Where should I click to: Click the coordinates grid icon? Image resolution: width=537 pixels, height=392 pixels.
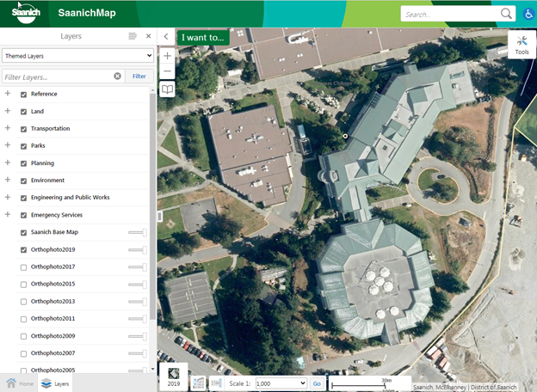coord(198,383)
